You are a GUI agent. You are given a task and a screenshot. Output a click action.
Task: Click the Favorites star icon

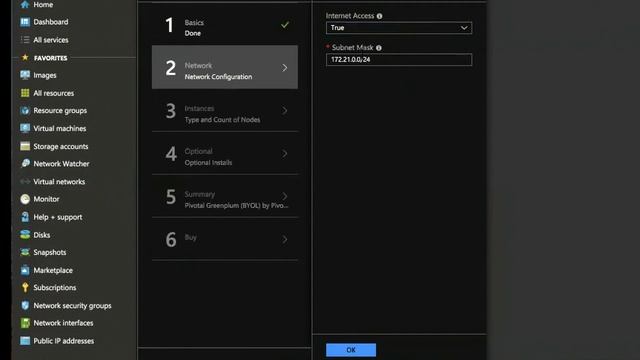[x=25, y=58]
